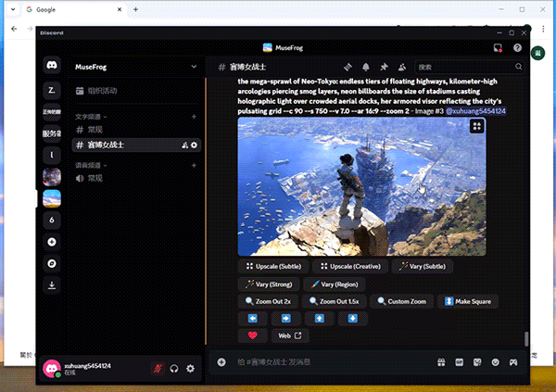Open Discord direct messages home icon
Screen dimensions: 556x392
(x=52, y=65)
